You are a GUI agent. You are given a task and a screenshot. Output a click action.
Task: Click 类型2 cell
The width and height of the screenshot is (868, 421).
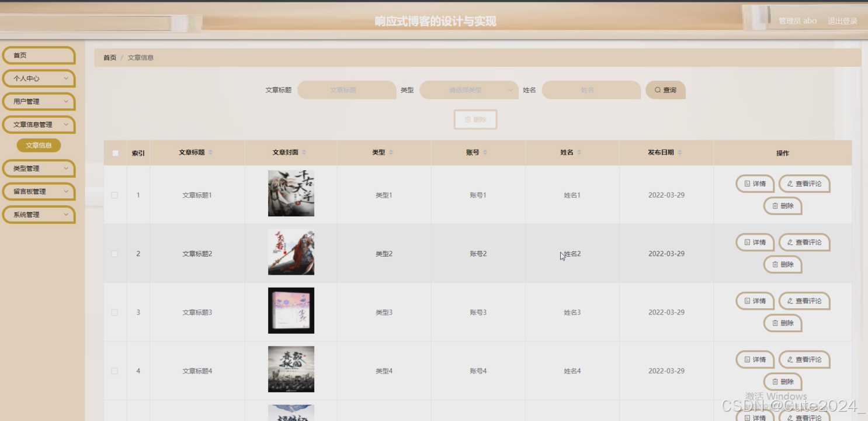[384, 254]
